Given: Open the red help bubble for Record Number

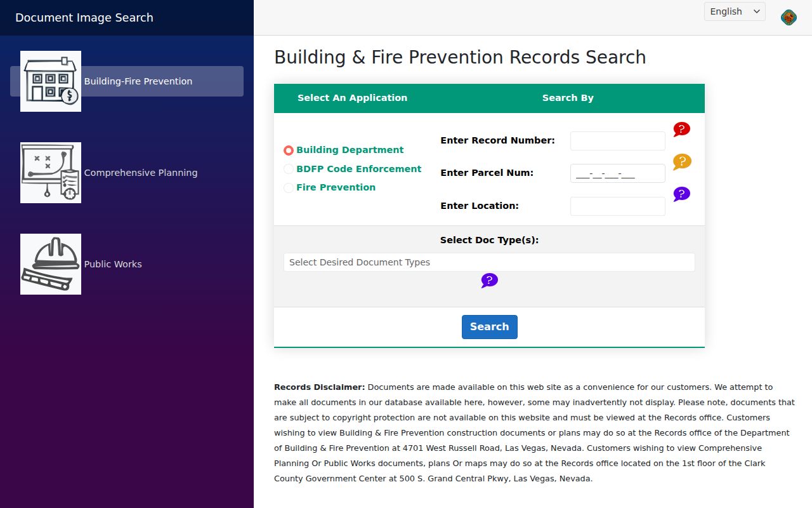Looking at the screenshot, I should [x=681, y=130].
